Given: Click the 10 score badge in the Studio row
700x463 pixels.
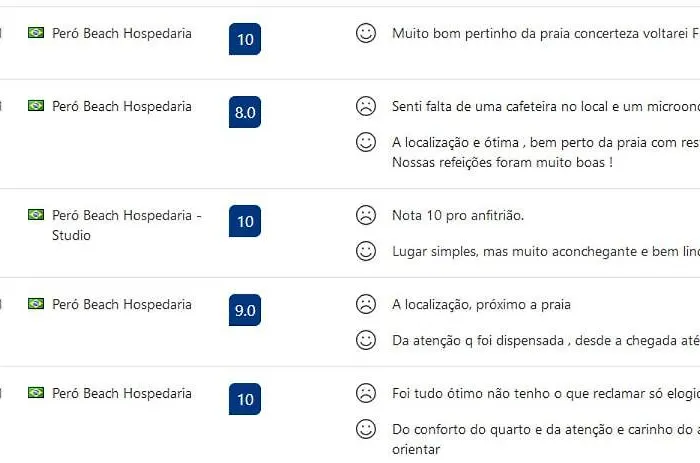Looking at the screenshot, I should tap(245, 221).
